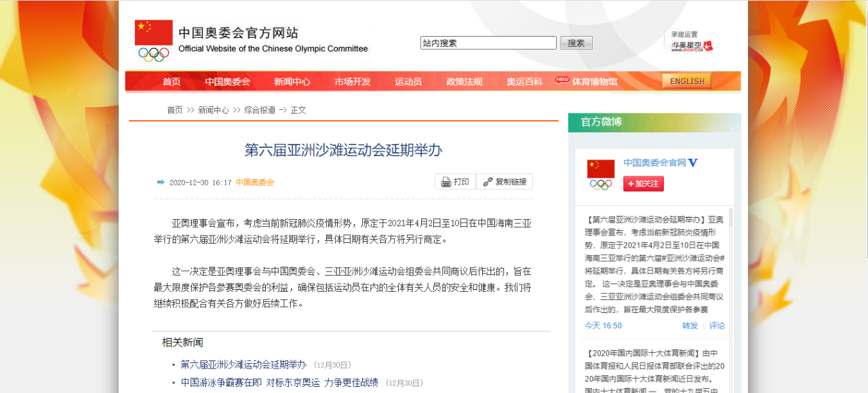
Task: Open the 新闻中心 navigation menu
Action: pyautogui.click(x=292, y=81)
